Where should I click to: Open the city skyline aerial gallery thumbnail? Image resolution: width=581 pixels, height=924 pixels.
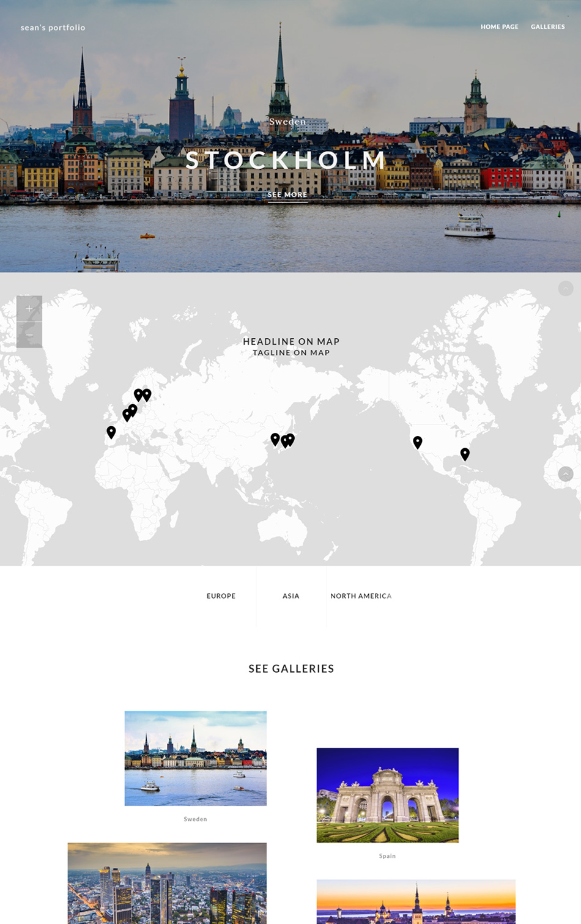coord(167,884)
